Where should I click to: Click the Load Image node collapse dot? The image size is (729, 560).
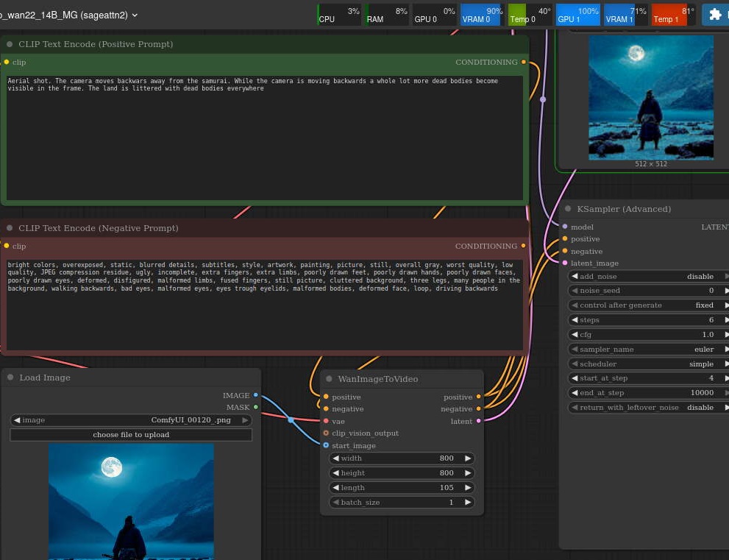10,378
